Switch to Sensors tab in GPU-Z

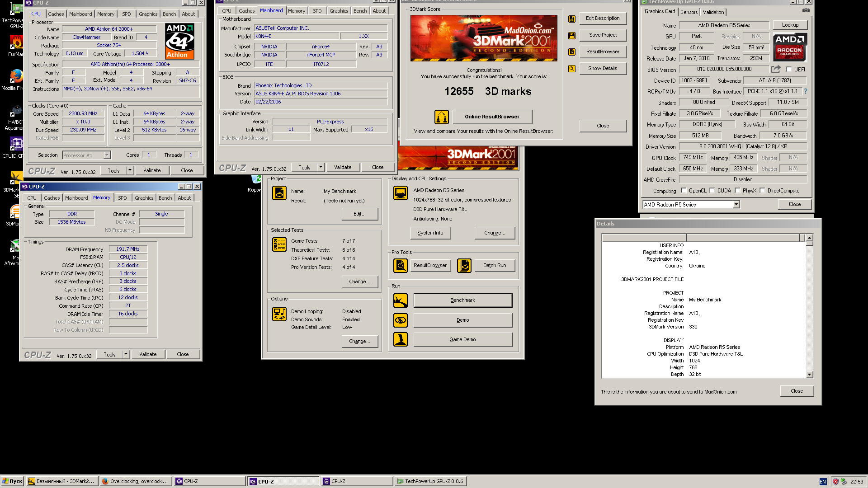click(x=689, y=12)
